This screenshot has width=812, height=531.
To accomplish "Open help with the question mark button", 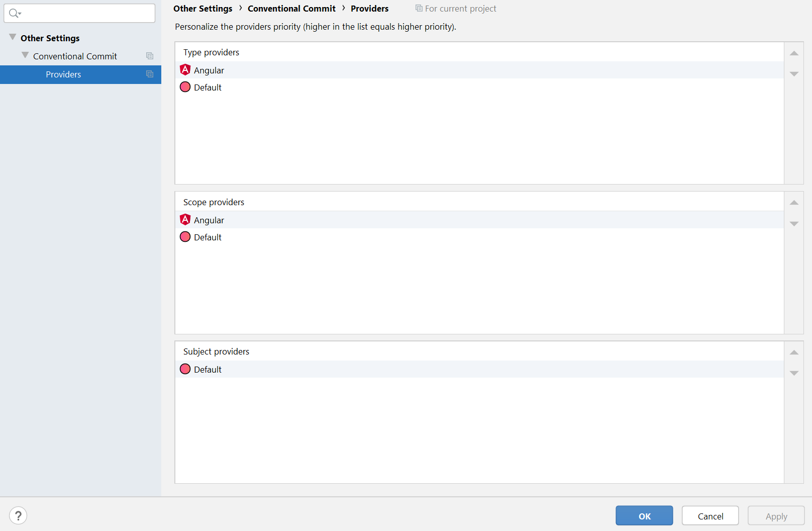I will (x=18, y=515).
